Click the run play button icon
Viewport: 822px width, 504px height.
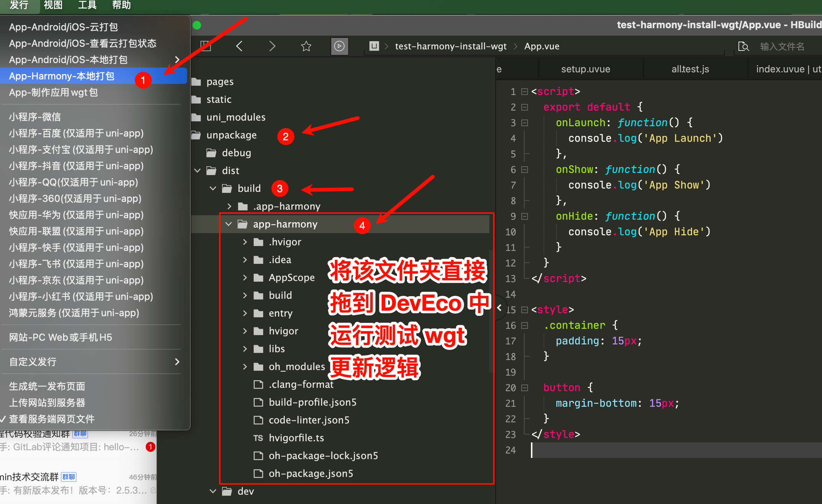339,46
